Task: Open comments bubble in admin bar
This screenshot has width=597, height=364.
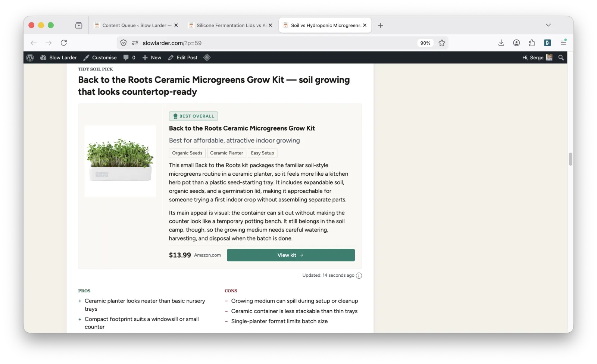Action: [x=129, y=57]
